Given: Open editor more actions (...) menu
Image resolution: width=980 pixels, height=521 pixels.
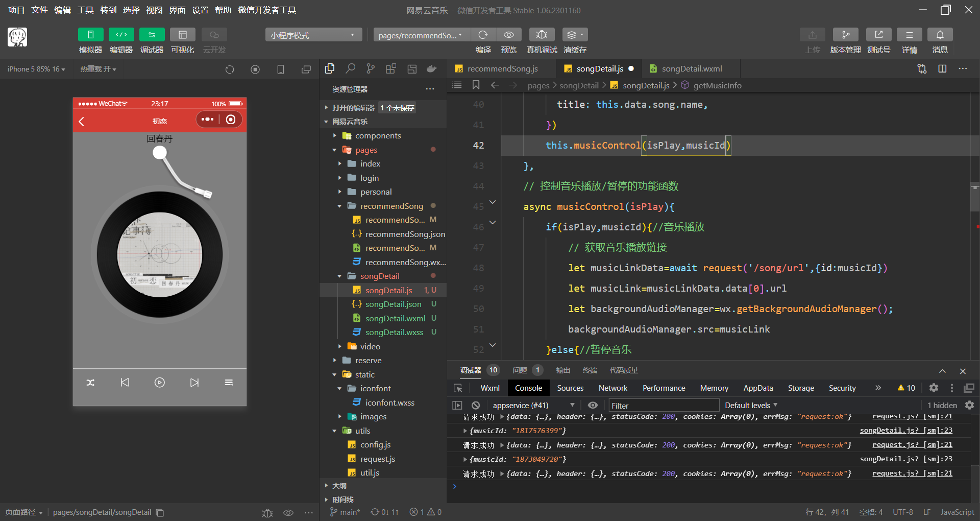Looking at the screenshot, I should (963, 68).
